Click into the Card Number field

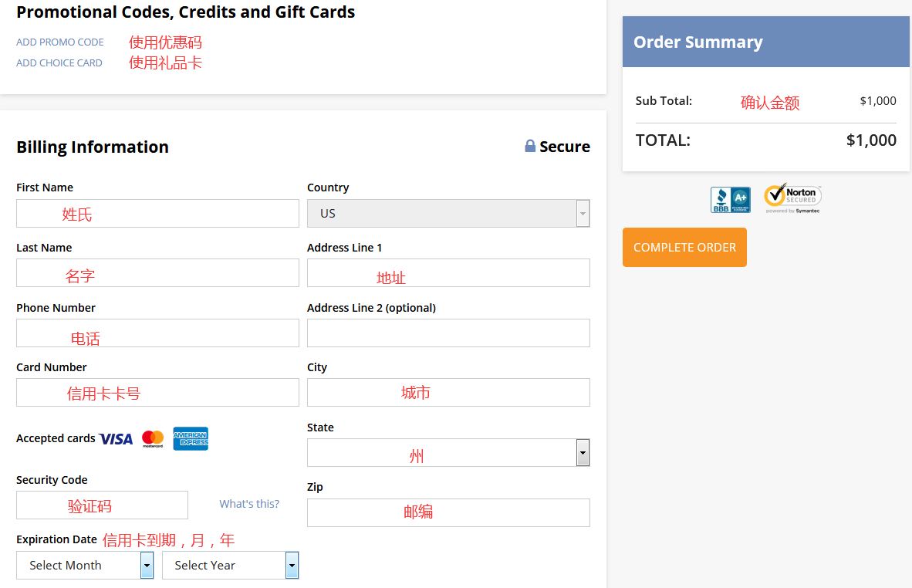157,393
